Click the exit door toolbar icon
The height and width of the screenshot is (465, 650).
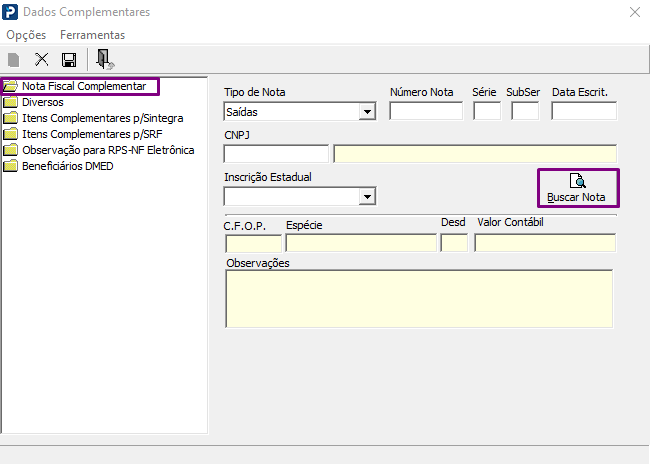point(104,61)
